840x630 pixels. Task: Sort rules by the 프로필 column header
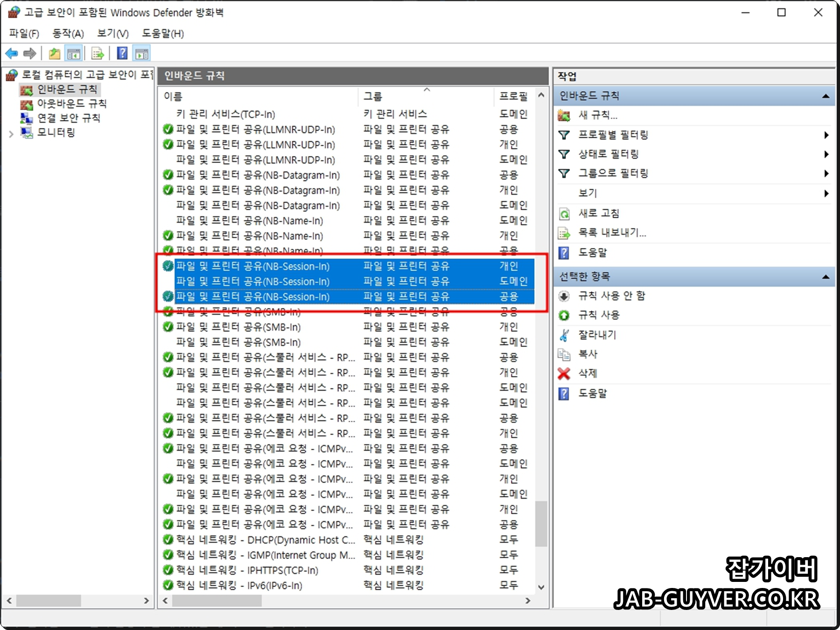click(x=514, y=96)
